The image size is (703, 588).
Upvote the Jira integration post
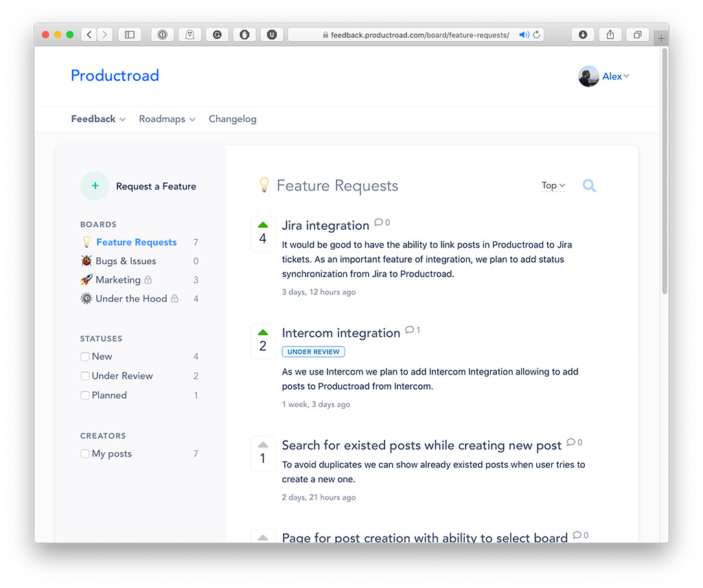click(x=263, y=225)
